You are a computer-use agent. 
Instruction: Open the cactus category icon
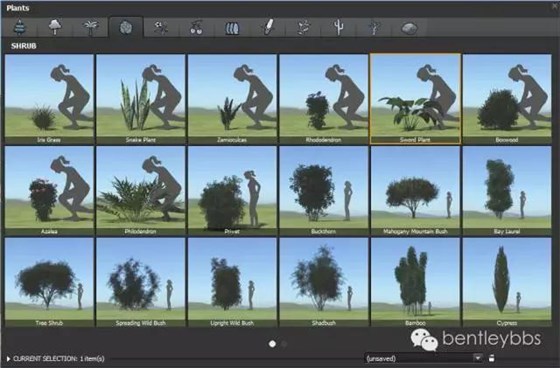pyautogui.click(x=338, y=27)
